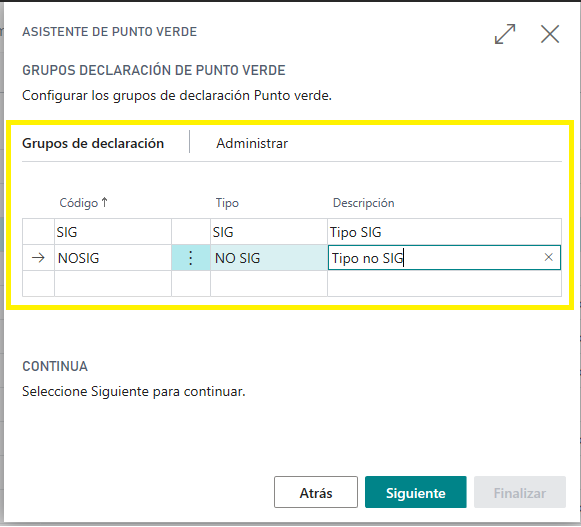
Task: Edit the Tipo SIG description cell
Action: [x=444, y=232]
